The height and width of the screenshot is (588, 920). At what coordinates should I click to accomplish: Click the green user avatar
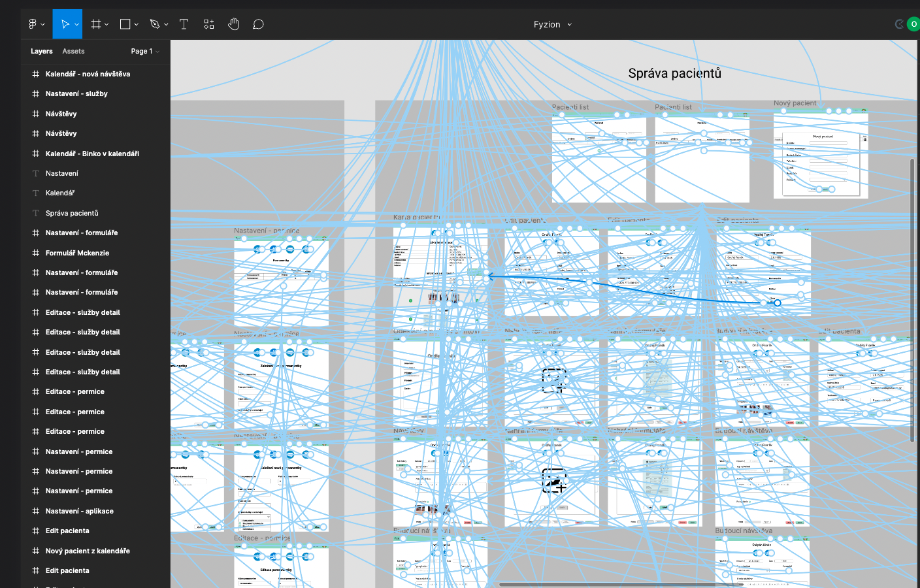click(x=913, y=24)
